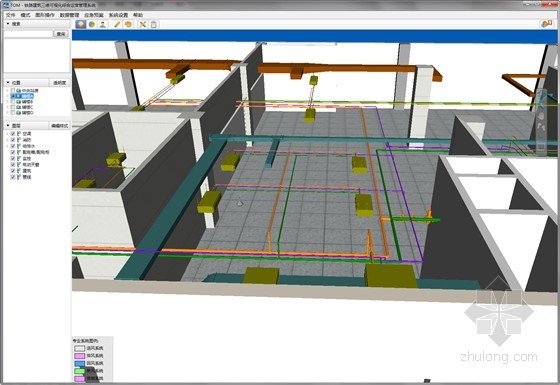Click the 查询 search button
Viewport: 560px width, 385px height.
(x=61, y=34)
